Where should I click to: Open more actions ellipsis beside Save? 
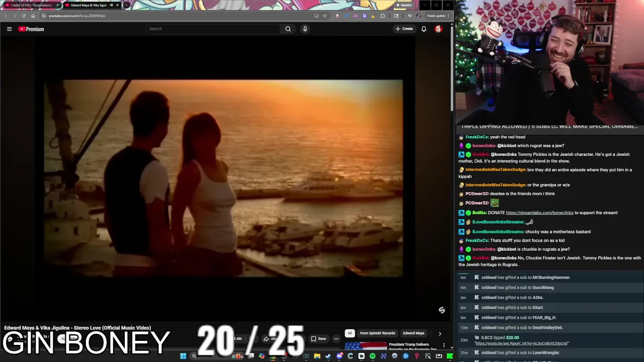tap(336, 338)
